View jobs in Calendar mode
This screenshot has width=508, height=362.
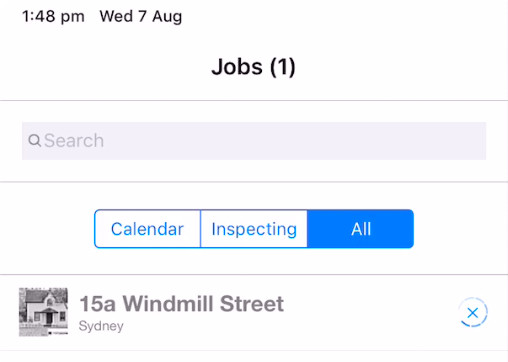pos(147,229)
